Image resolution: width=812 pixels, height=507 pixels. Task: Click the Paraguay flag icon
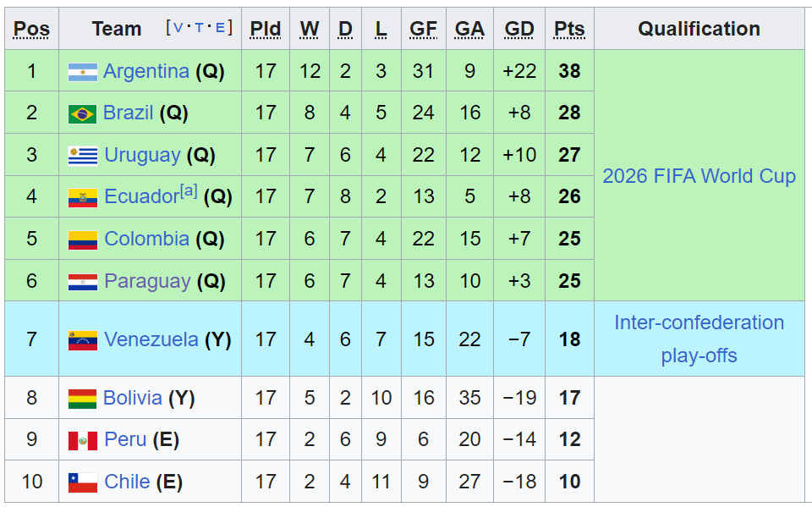tap(83, 282)
